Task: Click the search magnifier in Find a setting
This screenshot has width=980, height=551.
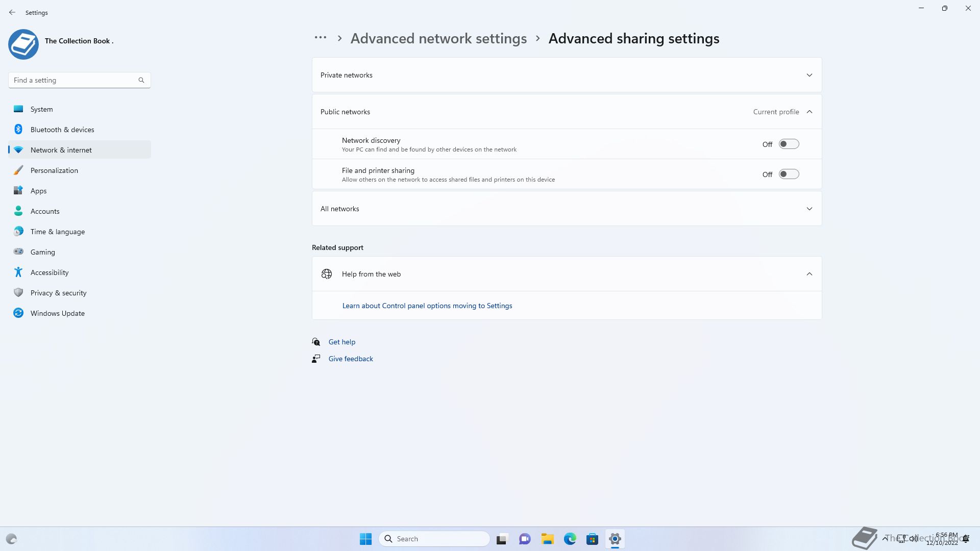Action: [x=141, y=80]
